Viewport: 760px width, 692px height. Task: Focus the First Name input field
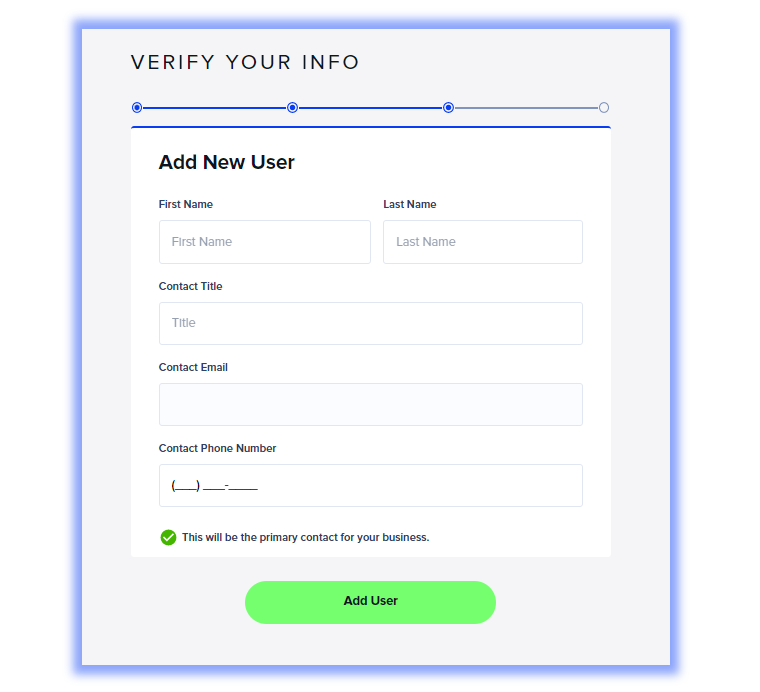pyautogui.click(x=264, y=242)
